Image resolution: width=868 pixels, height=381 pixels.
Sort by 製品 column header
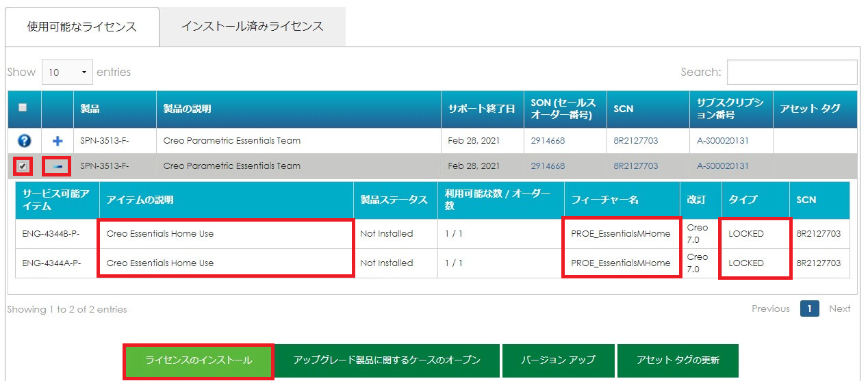[x=115, y=109]
